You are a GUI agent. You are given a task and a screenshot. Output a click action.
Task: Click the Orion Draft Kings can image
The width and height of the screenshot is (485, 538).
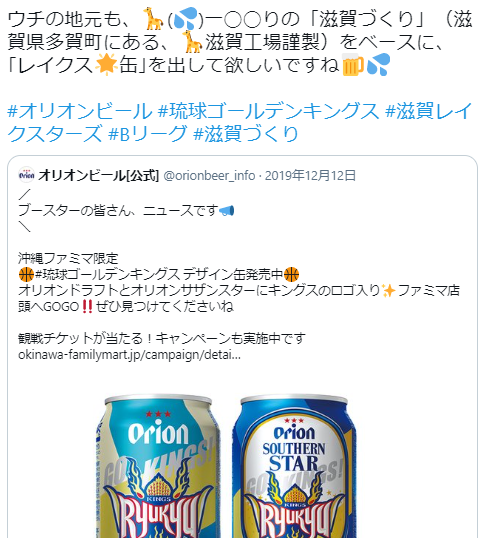pyautogui.click(x=158, y=466)
